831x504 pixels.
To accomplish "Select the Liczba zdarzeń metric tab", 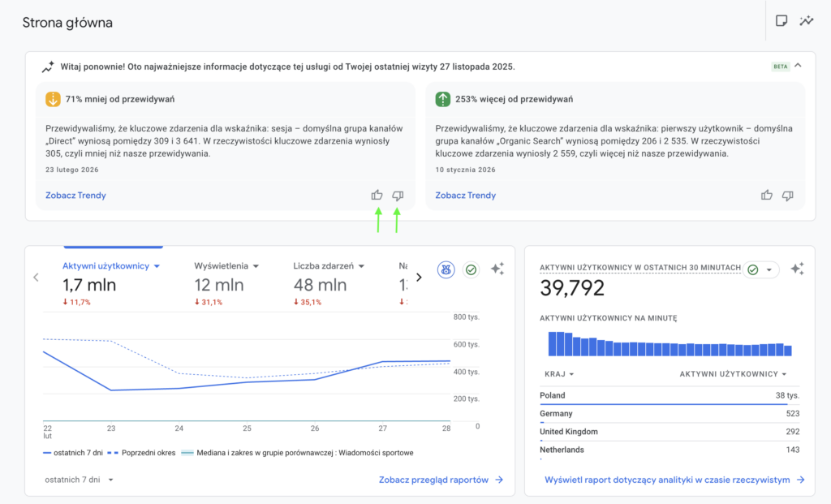I will pos(328,265).
